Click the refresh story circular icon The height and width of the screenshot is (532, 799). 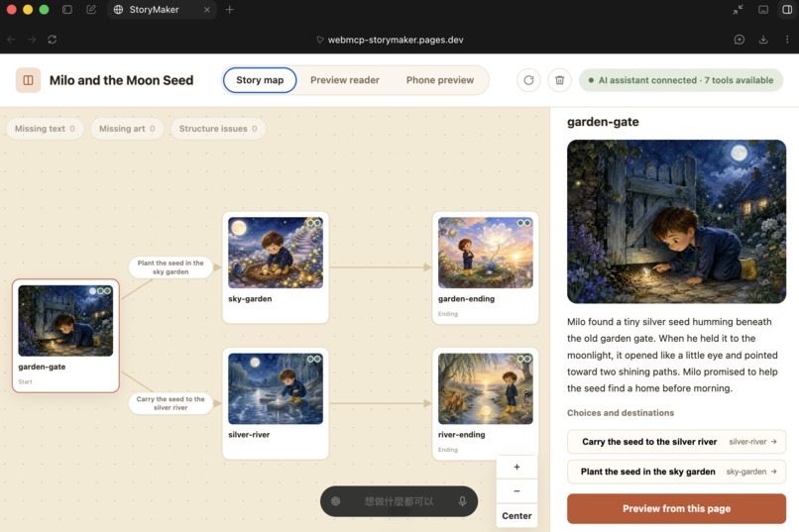528,80
